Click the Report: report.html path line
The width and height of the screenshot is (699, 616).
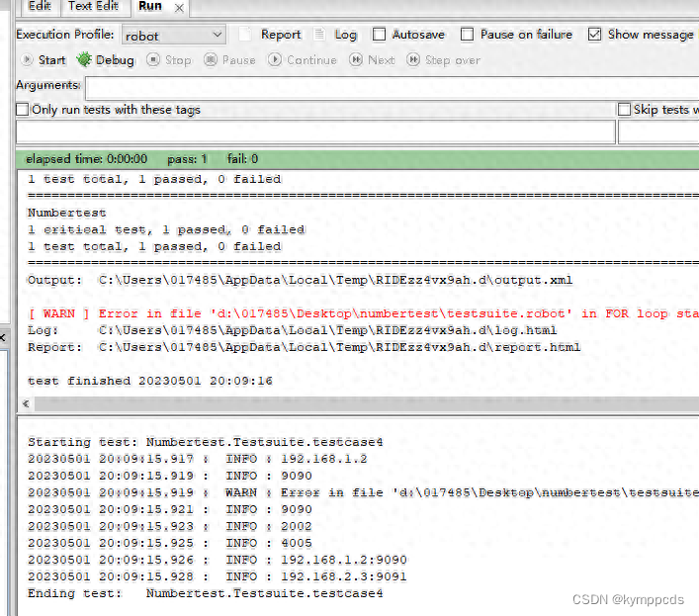pos(305,347)
